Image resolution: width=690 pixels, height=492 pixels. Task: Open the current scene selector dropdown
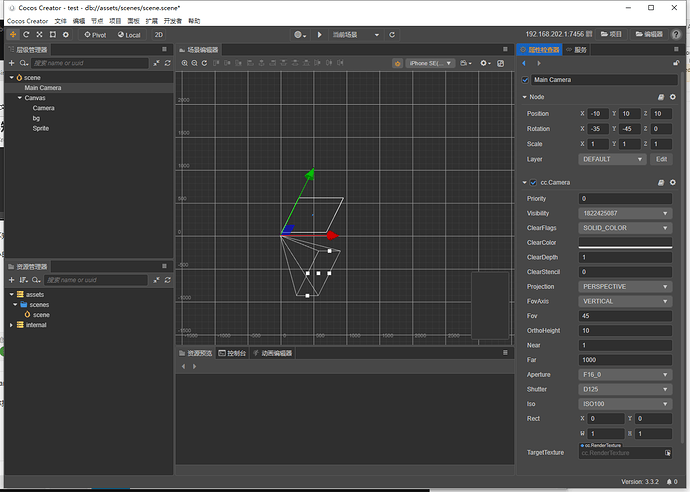(x=356, y=35)
